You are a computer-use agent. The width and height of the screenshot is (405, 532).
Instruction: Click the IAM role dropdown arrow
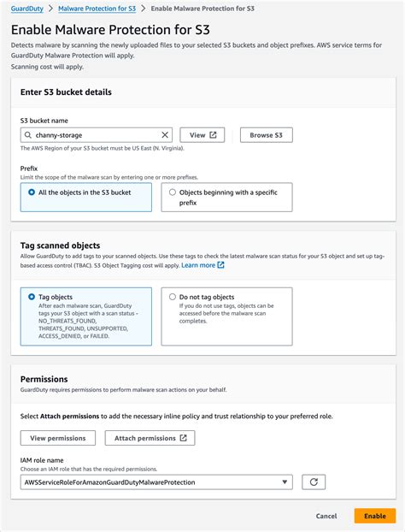coord(285,482)
